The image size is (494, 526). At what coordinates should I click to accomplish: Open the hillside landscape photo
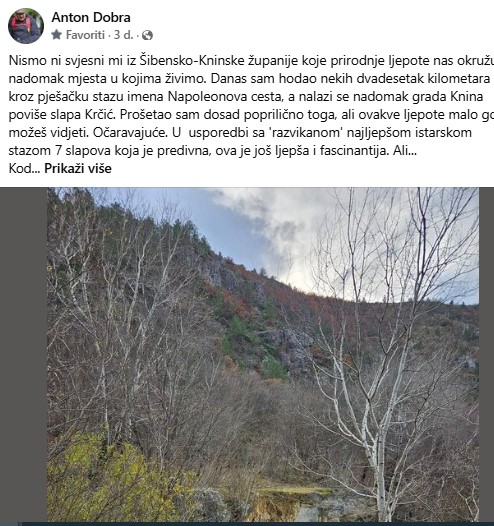tap(263, 354)
